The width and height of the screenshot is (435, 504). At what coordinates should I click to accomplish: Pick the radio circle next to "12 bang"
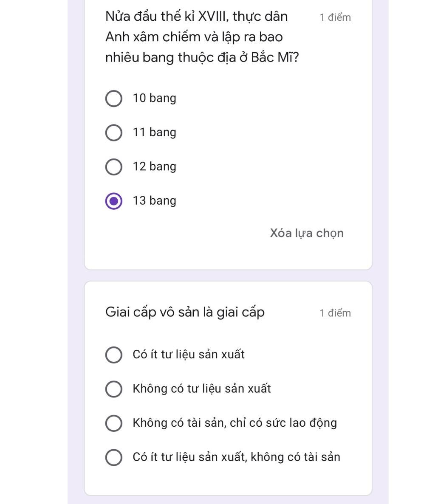[113, 167]
